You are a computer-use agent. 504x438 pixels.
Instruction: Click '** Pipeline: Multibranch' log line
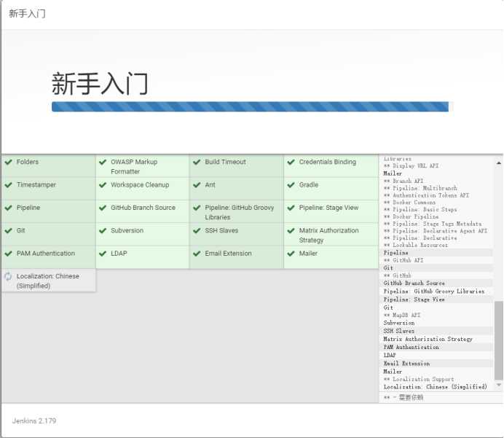tap(420, 188)
